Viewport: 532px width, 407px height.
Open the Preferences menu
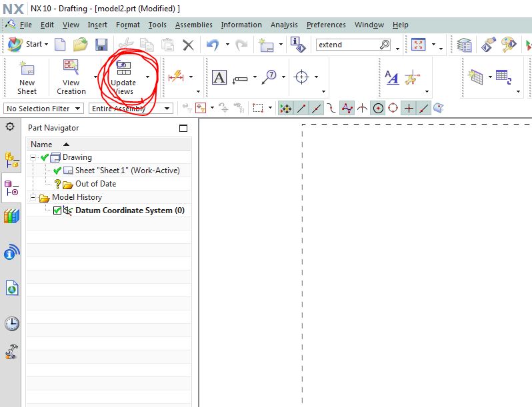[x=326, y=25]
